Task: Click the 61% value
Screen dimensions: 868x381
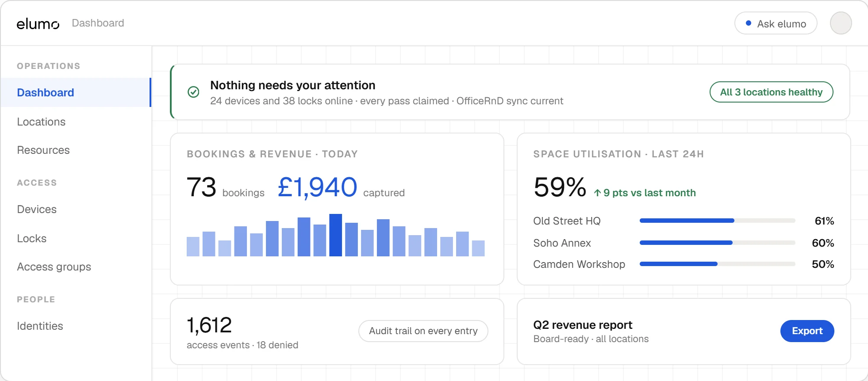Action: coord(824,221)
